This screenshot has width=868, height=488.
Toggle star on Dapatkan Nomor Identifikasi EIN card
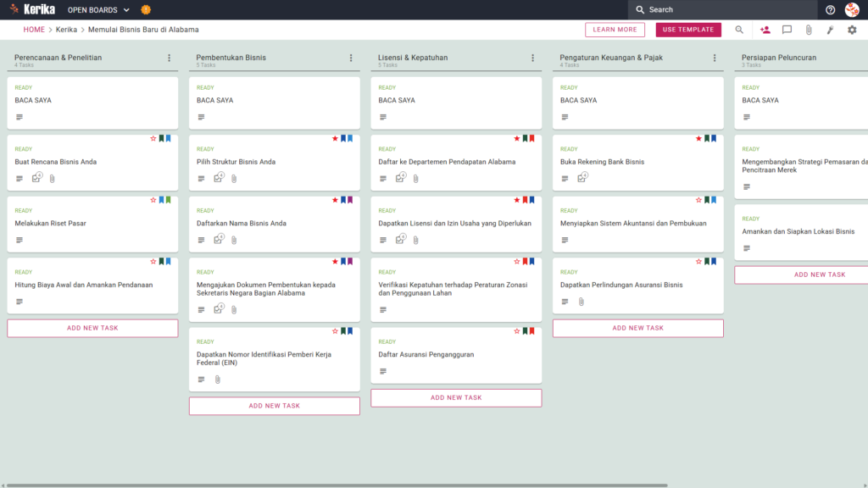[x=335, y=331]
